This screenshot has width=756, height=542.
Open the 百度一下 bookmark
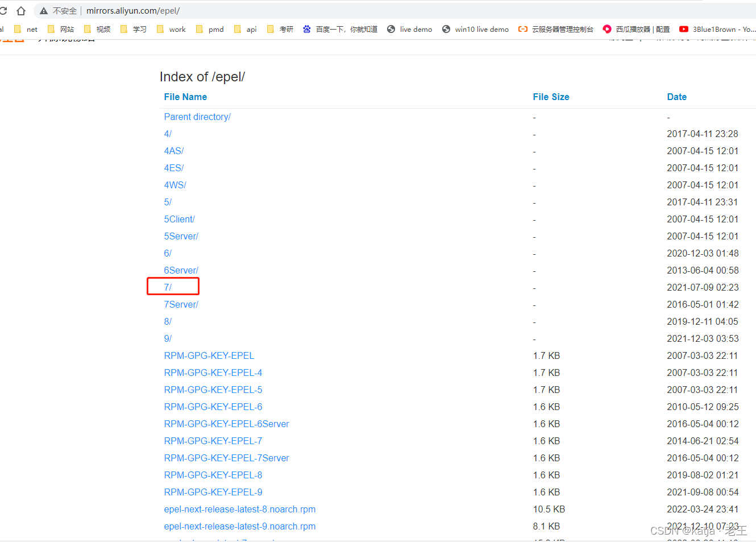click(340, 29)
